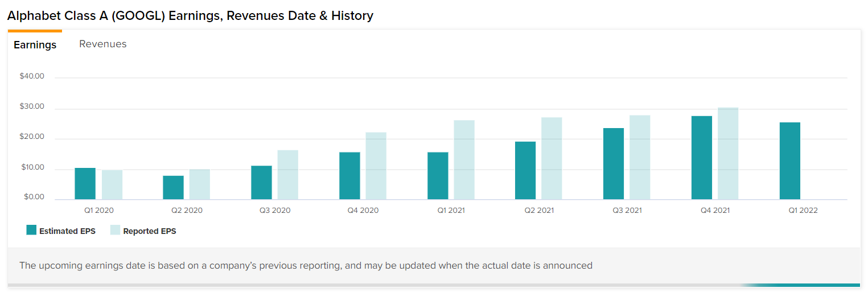
Task: Click the Q1 2021 axis label
Action: pyautogui.click(x=451, y=210)
